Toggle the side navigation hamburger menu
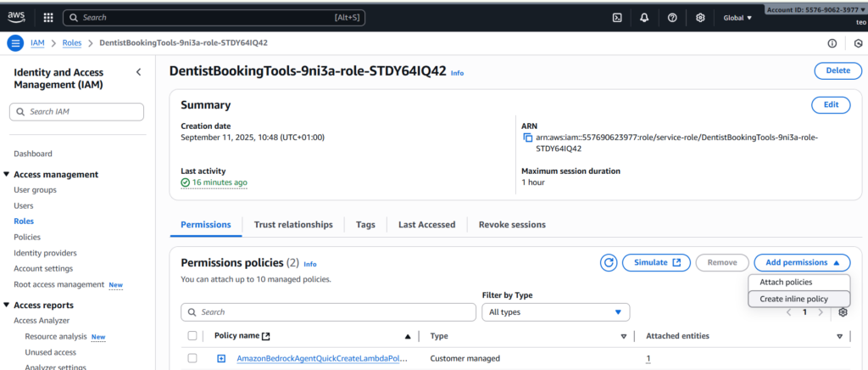This screenshot has width=868, height=370. [x=15, y=42]
